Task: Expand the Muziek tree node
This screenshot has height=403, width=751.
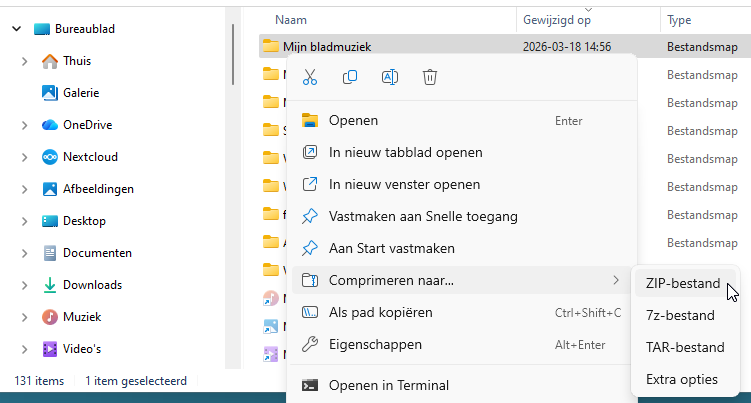Action: (x=24, y=317)
